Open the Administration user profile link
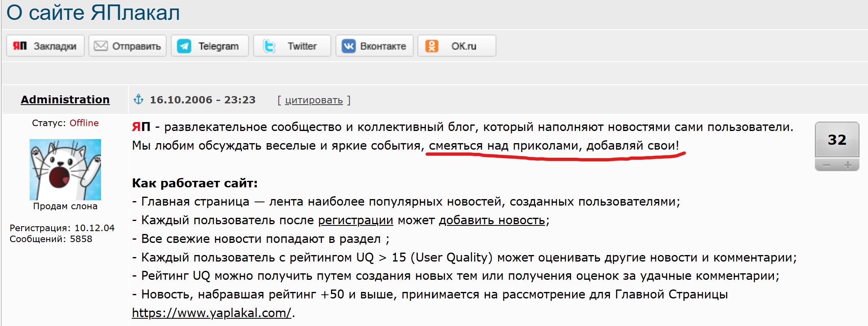 (65, 99)
